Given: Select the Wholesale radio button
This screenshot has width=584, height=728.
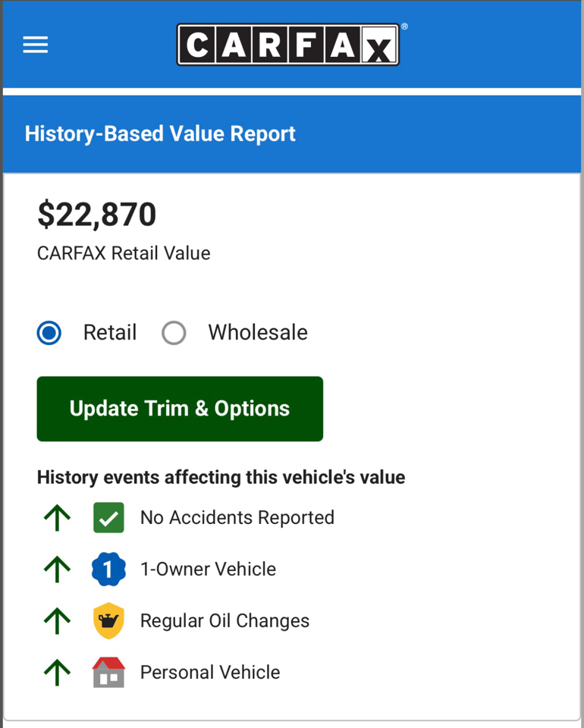Looking at the screenshot, I should click(x=174, y=333).
